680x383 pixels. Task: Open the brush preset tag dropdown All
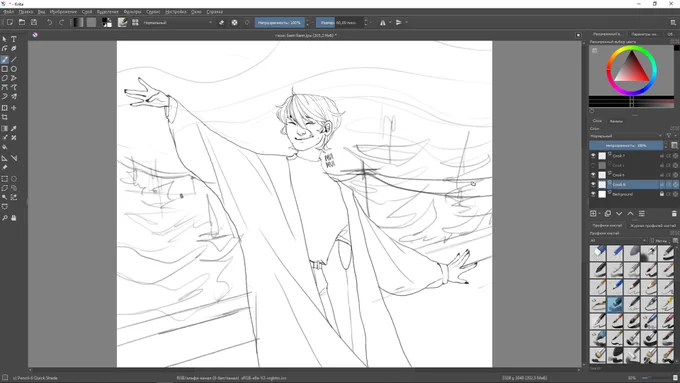point(618,240)
